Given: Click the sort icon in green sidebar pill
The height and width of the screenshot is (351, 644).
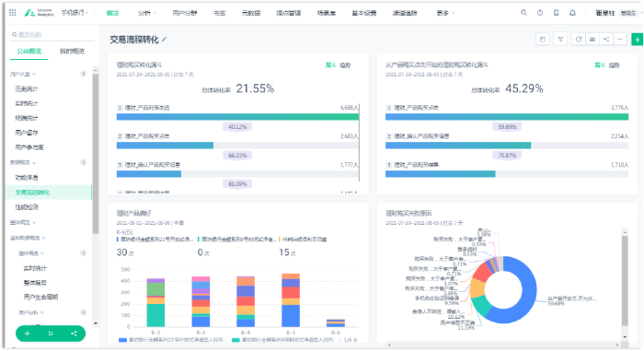Looking at the screenshot, I should pos(51,333).
